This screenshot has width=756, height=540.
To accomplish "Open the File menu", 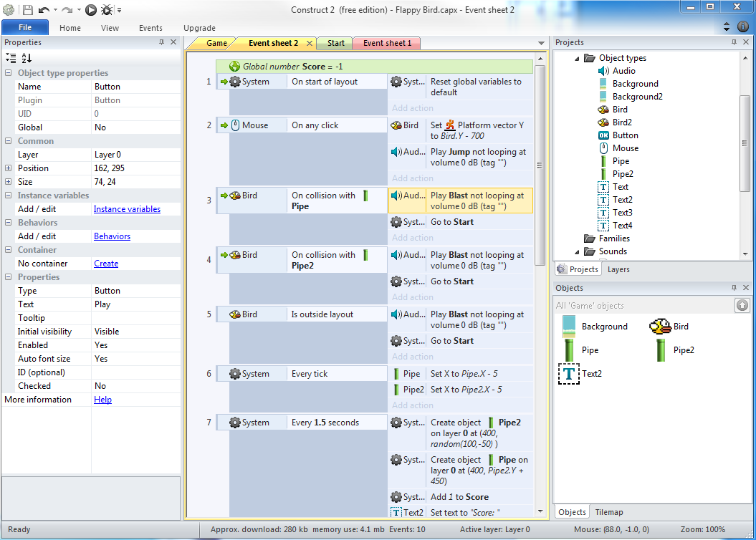I will tap(25, 27).
